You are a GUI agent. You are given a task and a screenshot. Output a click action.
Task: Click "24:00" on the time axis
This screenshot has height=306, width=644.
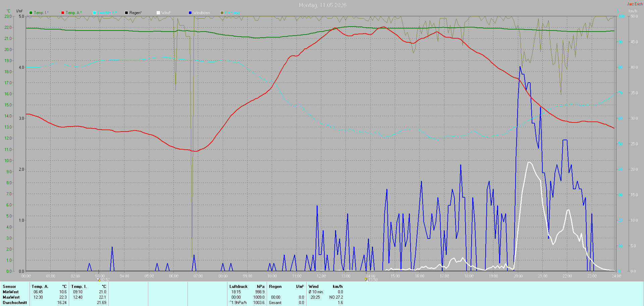tap(616, 276)
